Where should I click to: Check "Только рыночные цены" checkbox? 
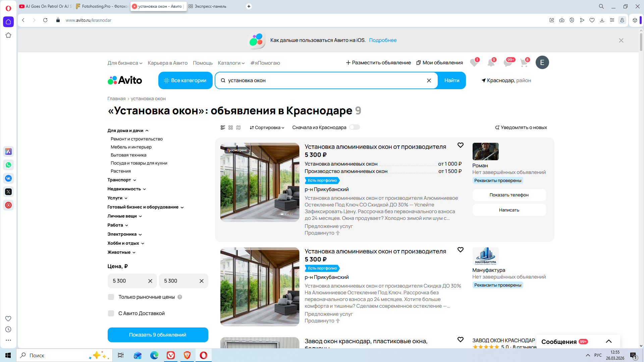click(x=111, y=297)
